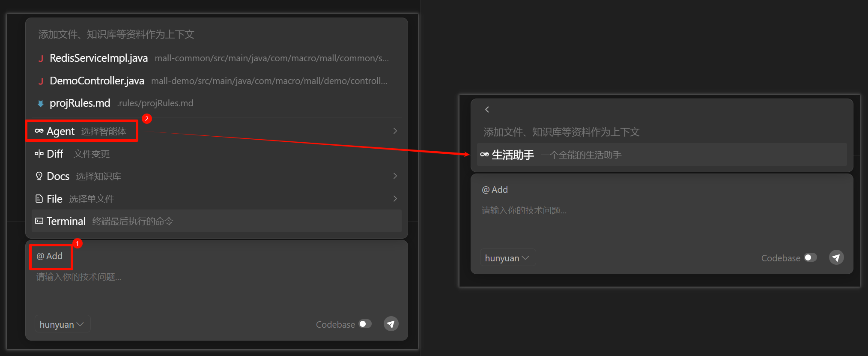
Task: Open the hunyuan model dropdown in right panel
Action: coord(507,258)
